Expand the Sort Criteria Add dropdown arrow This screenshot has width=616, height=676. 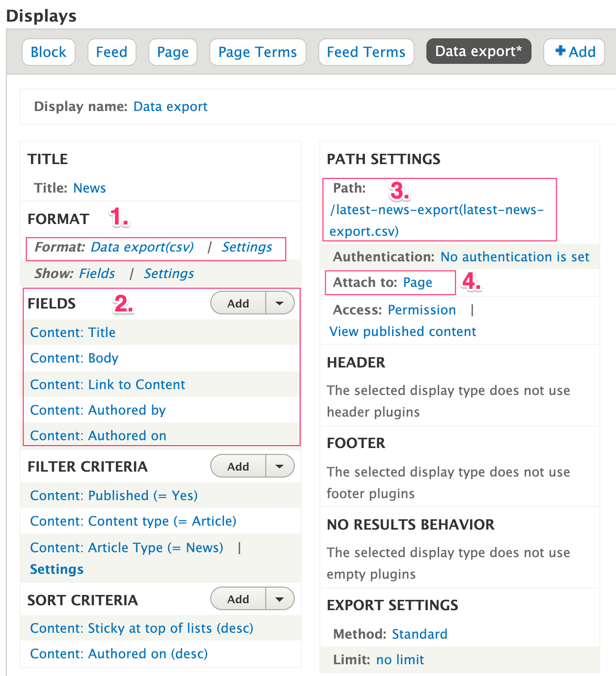pos(280,599)
